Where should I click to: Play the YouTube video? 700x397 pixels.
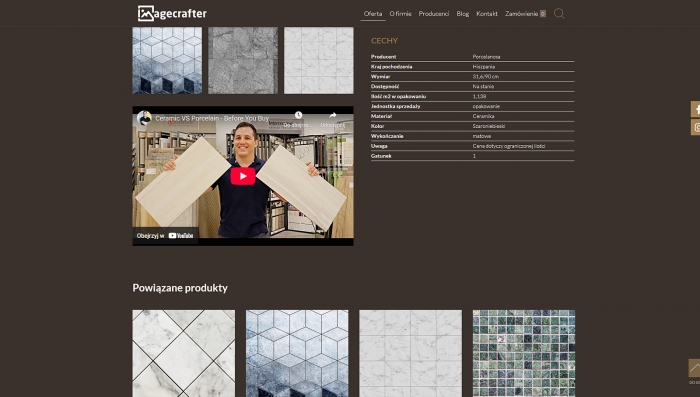pos(243,176)
